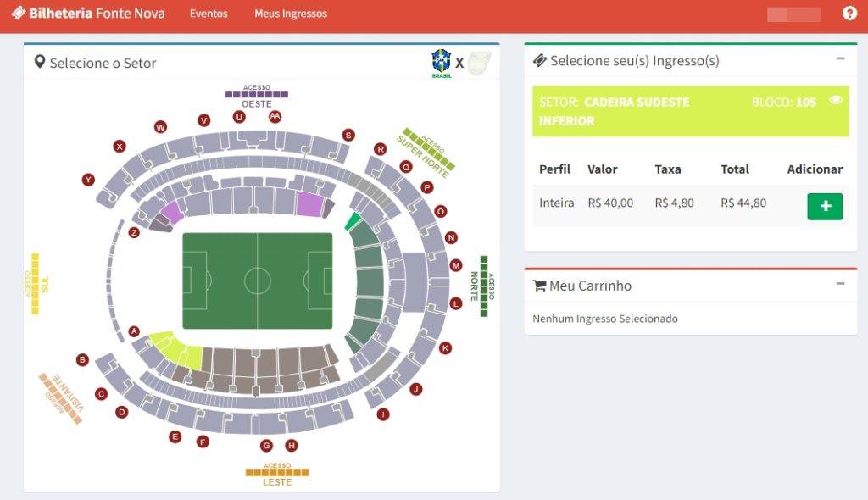The height and width of the screenshot is (500, 868).
Task: Toggle the eye icon beside Bloco 105
Action: [x=835, y=100]
